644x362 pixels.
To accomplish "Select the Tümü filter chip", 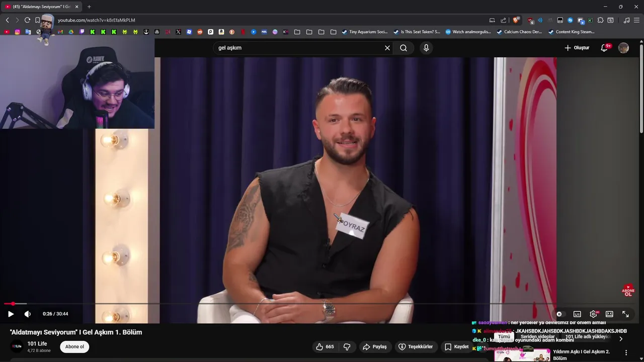I will (x=504, y=337).
